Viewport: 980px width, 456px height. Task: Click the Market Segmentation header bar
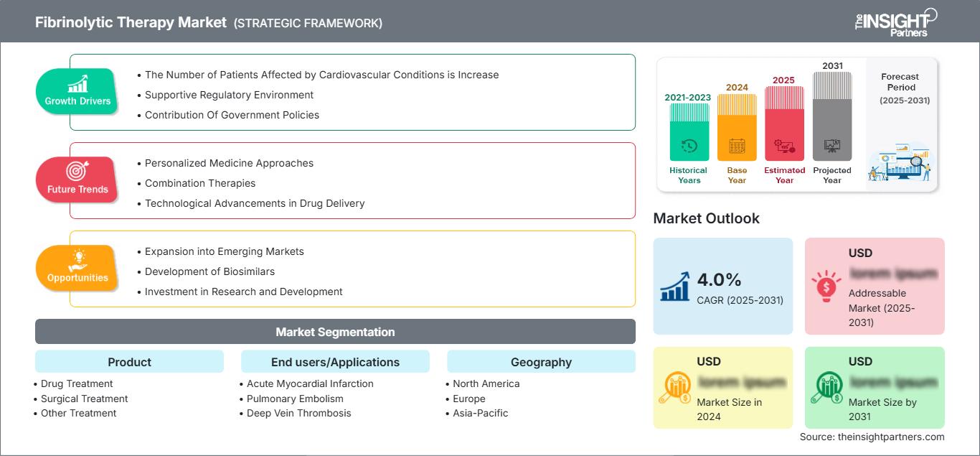[335, 331]
